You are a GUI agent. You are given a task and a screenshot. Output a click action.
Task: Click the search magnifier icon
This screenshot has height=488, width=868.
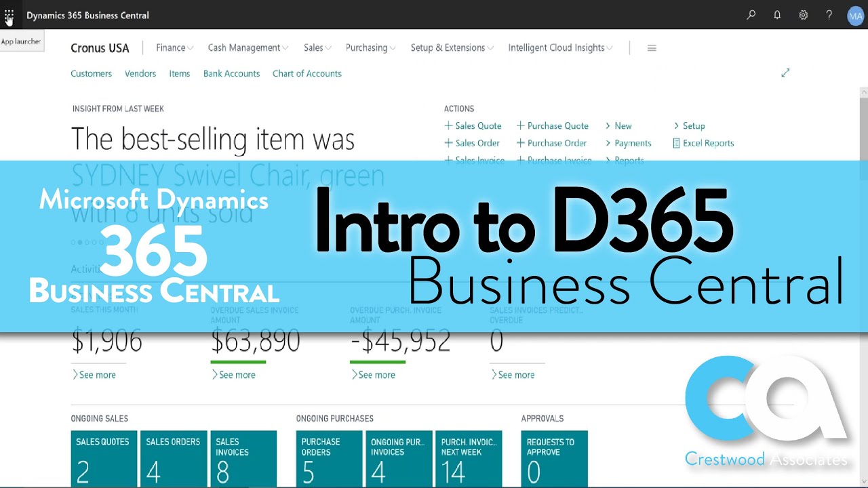[x=751, y=15]
